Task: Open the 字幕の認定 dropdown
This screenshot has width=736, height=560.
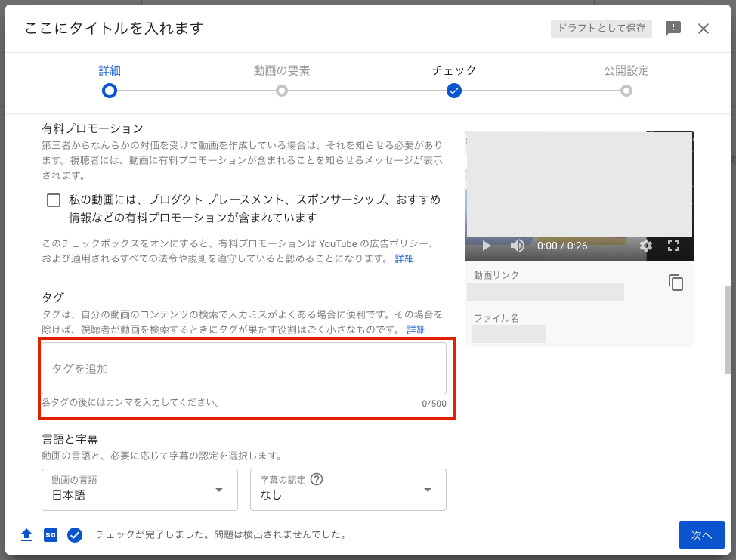Action: point(348,489)
